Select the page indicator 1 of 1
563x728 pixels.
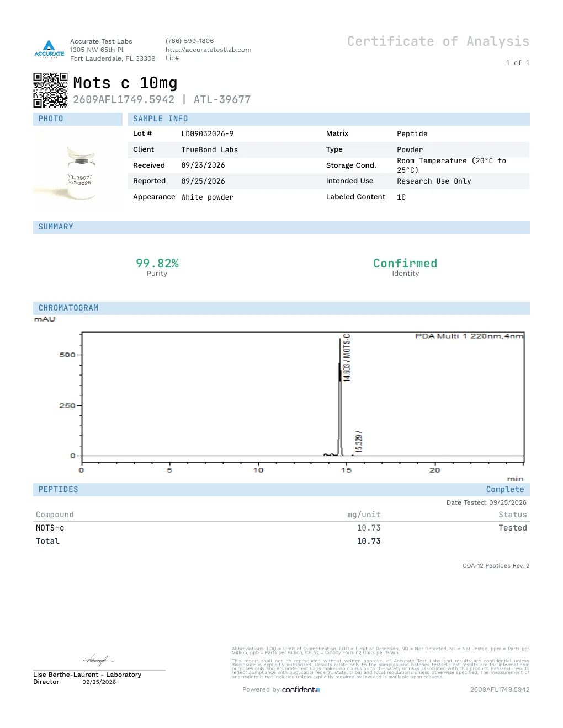(x=518, y=63)
